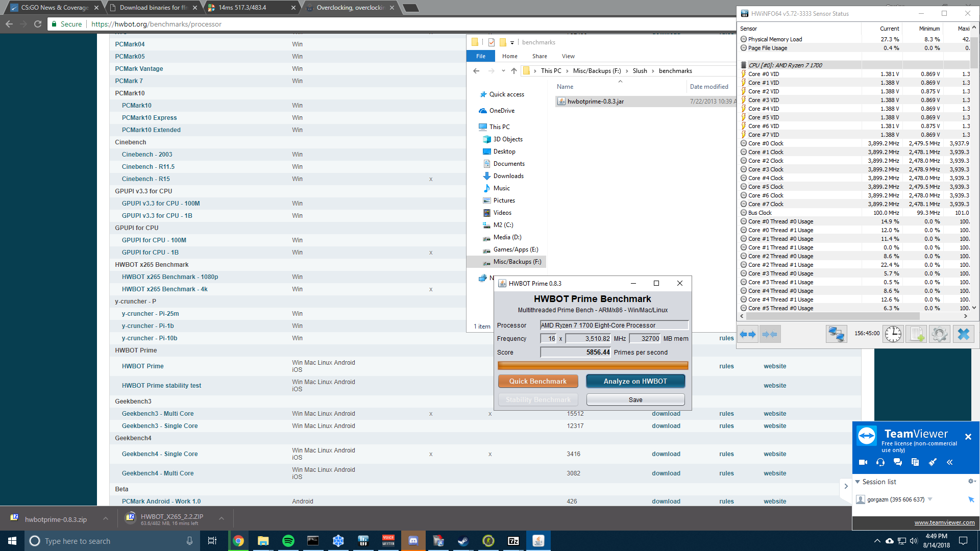Open Explorer recent locations dropdown
This screenshot has height=551, width=980.
[503, 71]
